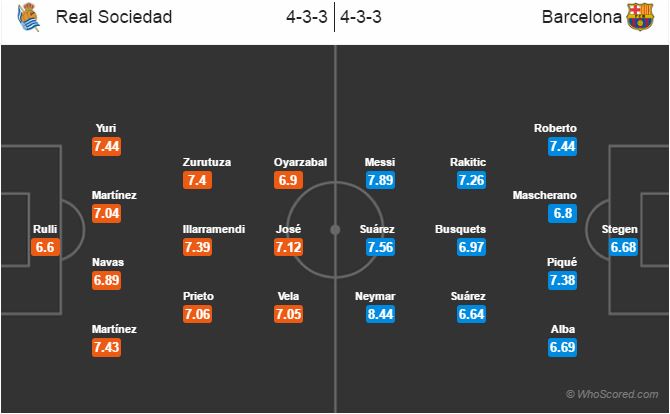The image size is (670, 414).
Task: Click the Oyarzabal player name
Action: [x=300, y=162]
